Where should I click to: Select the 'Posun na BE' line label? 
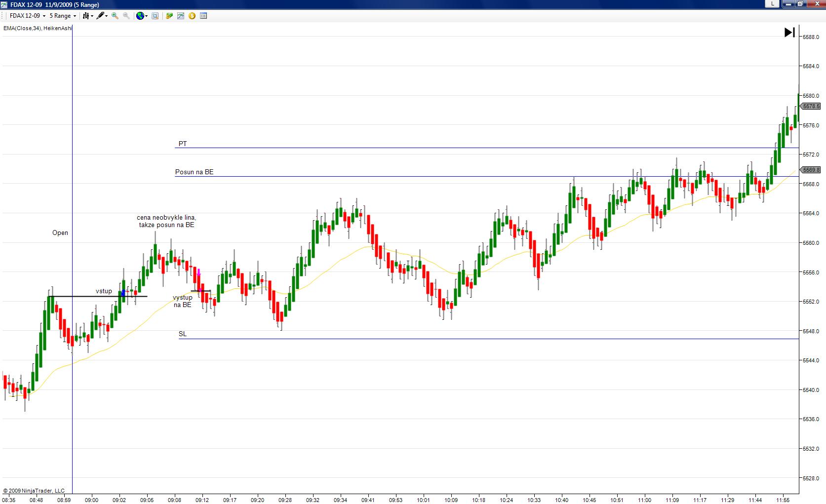click(x=195, y=172)
